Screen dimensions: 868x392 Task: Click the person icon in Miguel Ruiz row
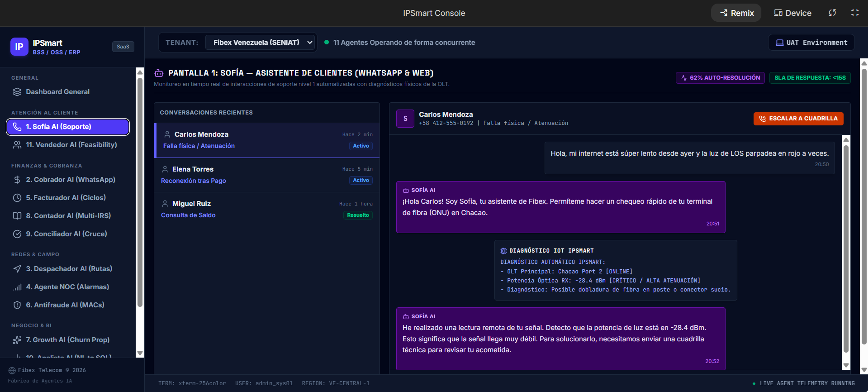(x=165, y=204)
